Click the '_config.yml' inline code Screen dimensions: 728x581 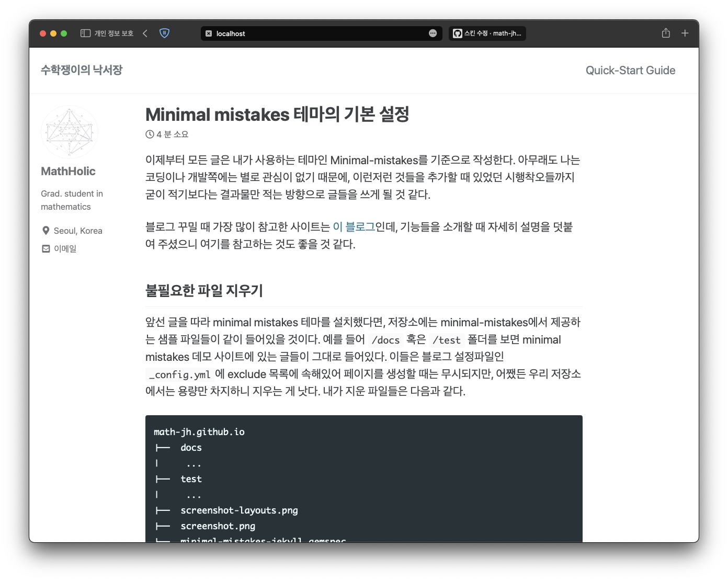(179, 375)
